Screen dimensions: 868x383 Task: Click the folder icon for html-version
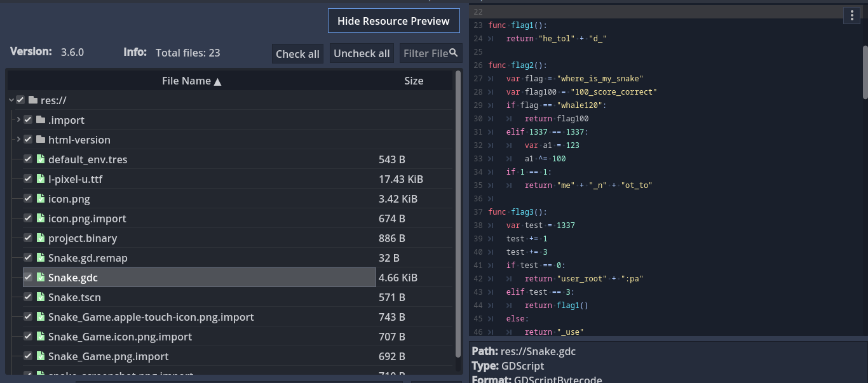pos(41,140)
